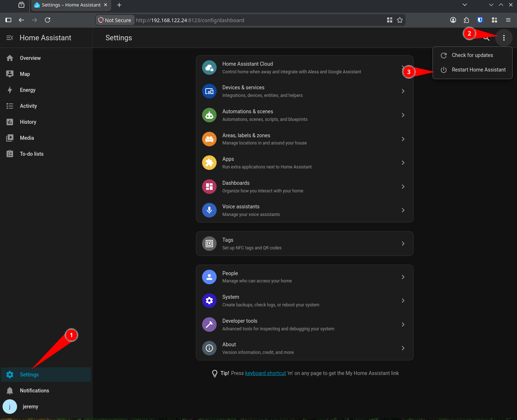
Task: Click the System gear icon
Action: [209, 301]
